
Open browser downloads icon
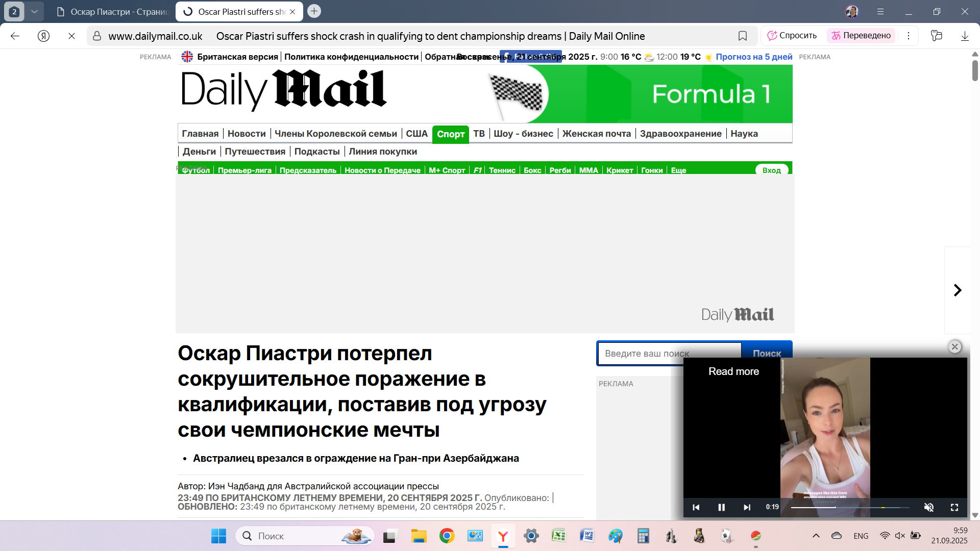[965, 36]
